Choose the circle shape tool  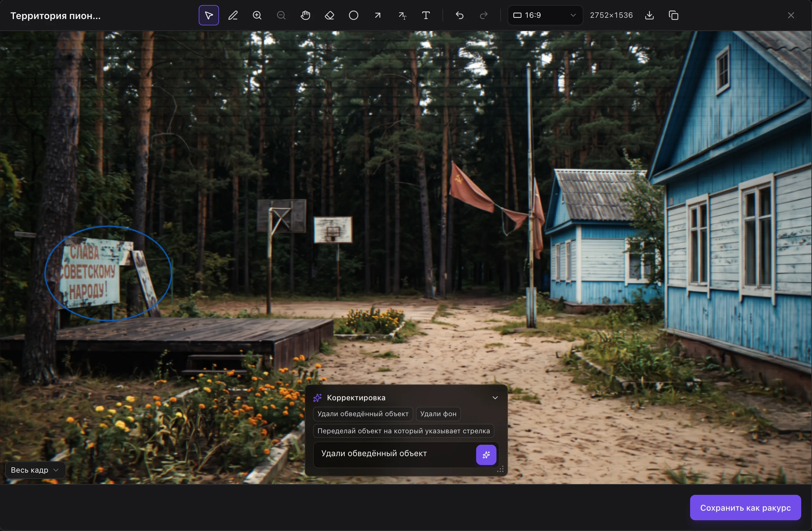[x=353, y=15]
